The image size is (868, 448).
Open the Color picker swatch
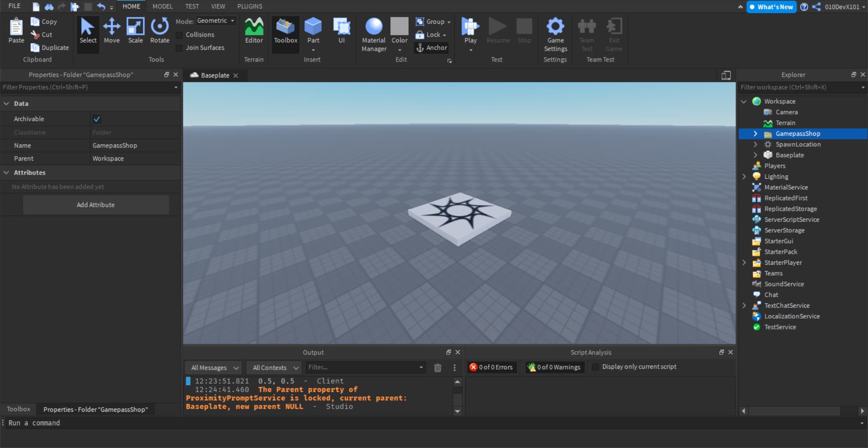point(399,27)
